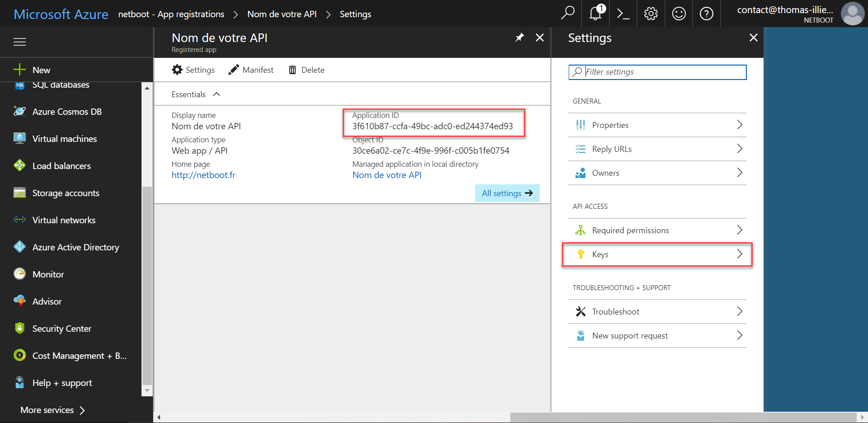Select the Object ID value 30ce6a02-ce7c-4f9e-996f-c005b1fe0754

[431, 150]
